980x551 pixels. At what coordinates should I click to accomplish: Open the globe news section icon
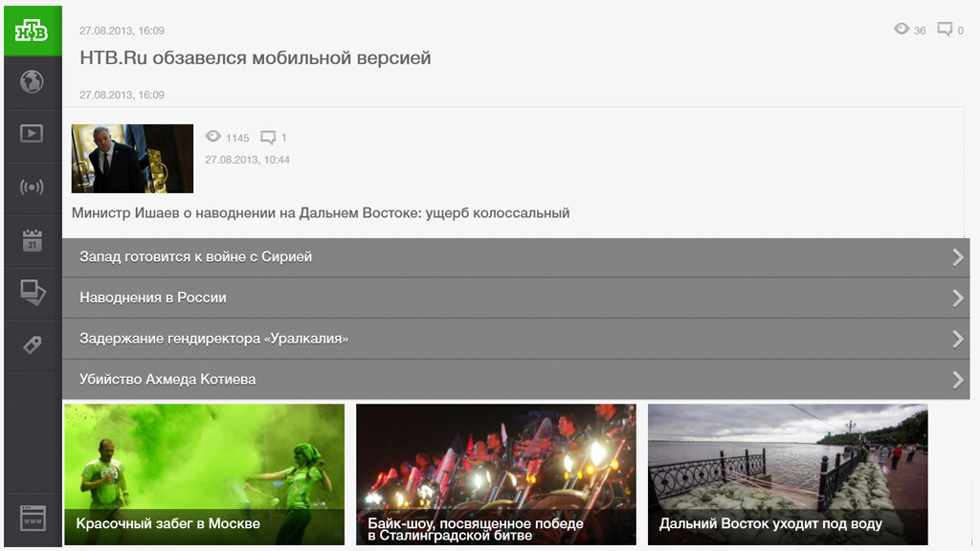pyautogui.click(x=32, y=81)
